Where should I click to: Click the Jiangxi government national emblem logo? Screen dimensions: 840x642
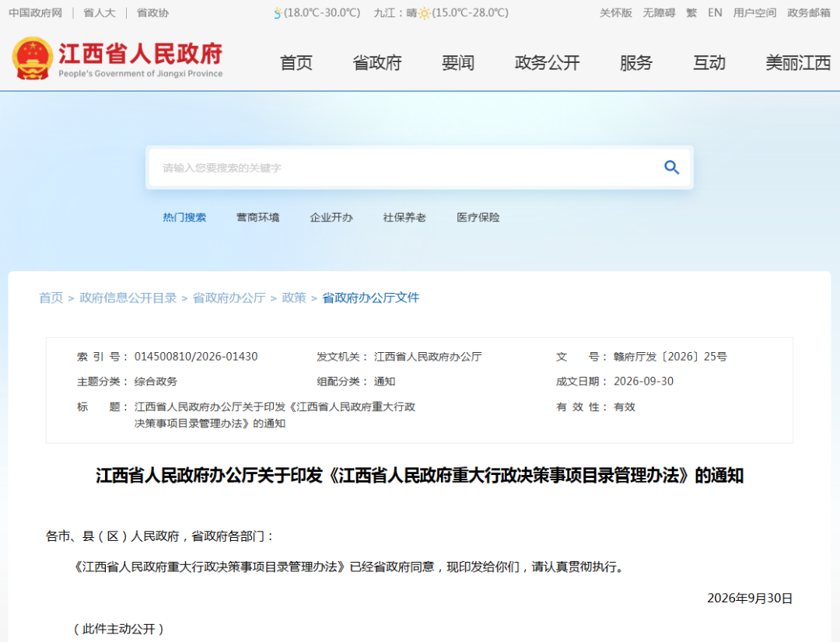pos(32,58)
